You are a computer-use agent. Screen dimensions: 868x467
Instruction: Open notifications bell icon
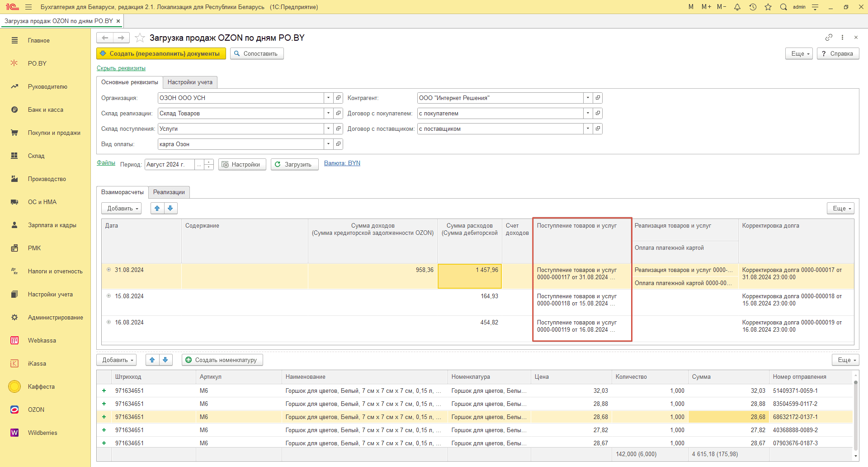coord(737,7)
